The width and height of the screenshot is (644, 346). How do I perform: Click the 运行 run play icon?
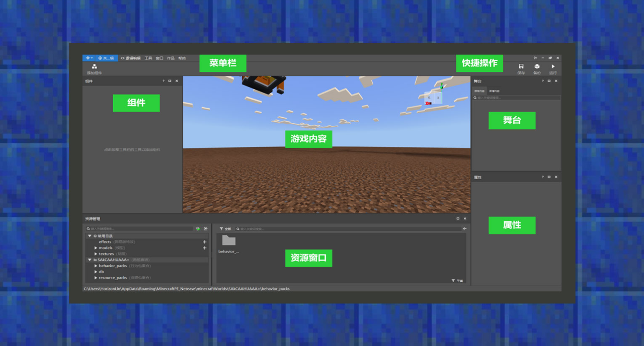(553, 66)
